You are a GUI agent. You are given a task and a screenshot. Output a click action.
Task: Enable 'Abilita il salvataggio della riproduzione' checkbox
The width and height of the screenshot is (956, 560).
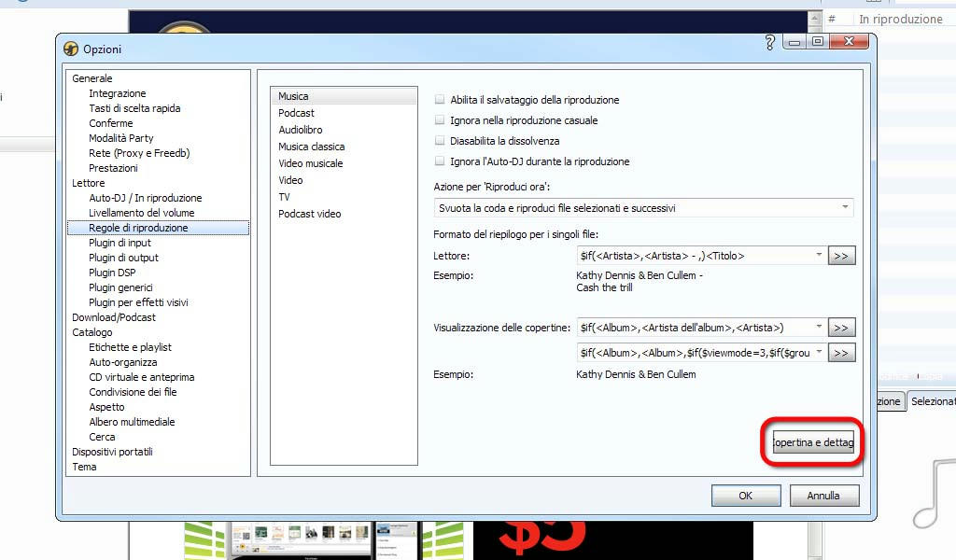440,99
